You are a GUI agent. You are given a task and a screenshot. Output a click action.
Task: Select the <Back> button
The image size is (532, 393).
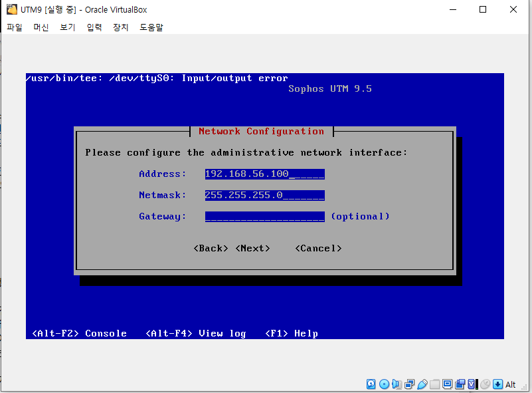[211, 248]
